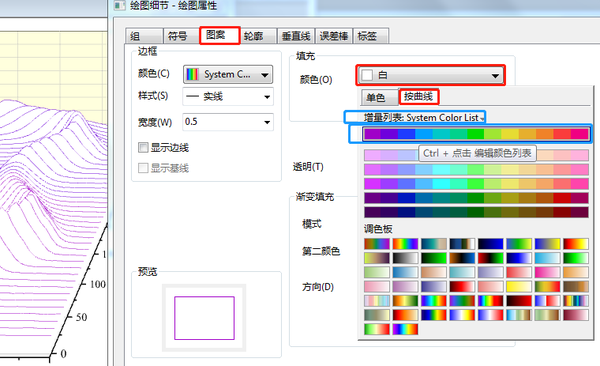
Task: Pick the last rainbow palette swatch at bottom
Action: coord(405,329)
